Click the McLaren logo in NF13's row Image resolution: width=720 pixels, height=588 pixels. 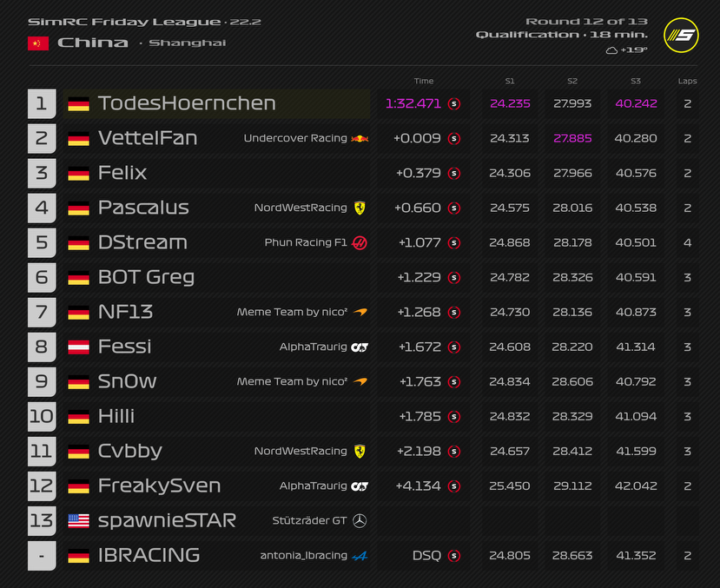click(360, 312)
